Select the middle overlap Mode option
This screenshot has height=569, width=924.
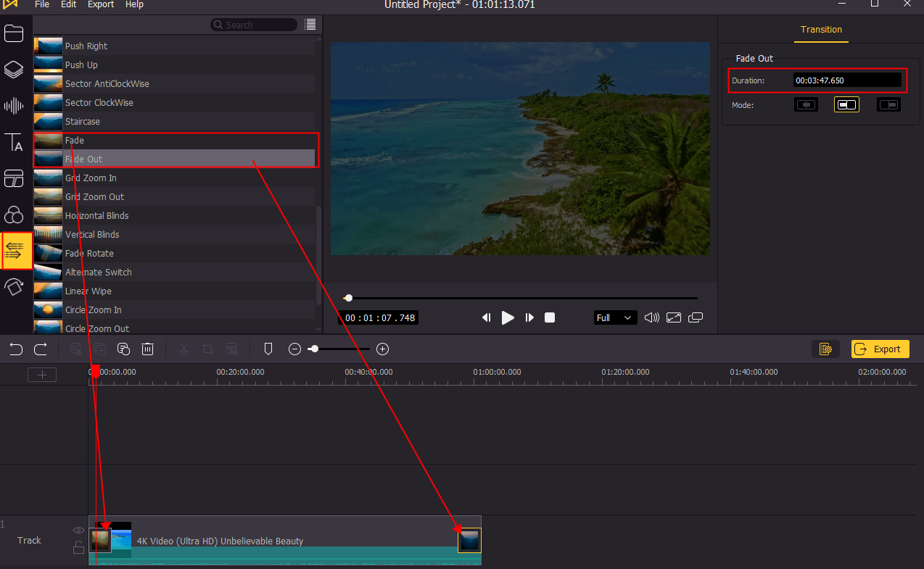click(846, 104)
